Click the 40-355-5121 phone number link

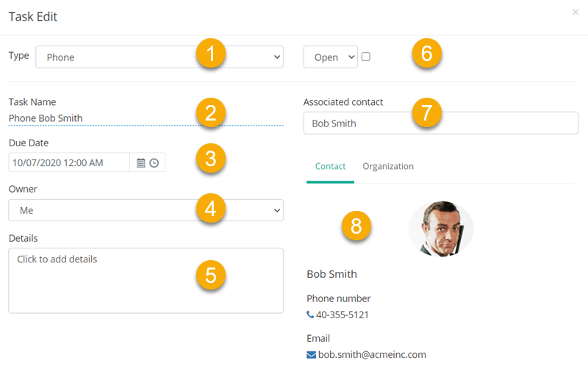(x=342, y=315)
